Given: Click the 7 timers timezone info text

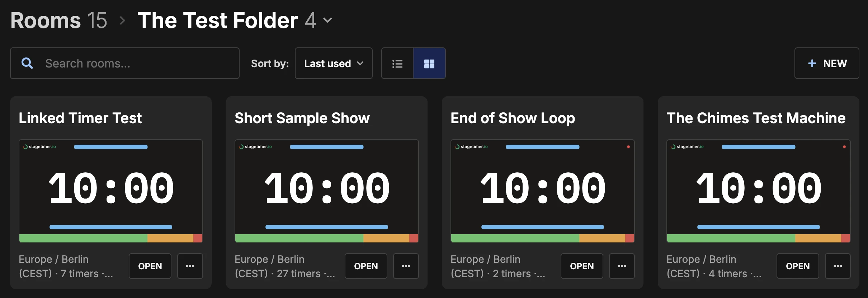Looking at the screenshot, I should 66,266.
